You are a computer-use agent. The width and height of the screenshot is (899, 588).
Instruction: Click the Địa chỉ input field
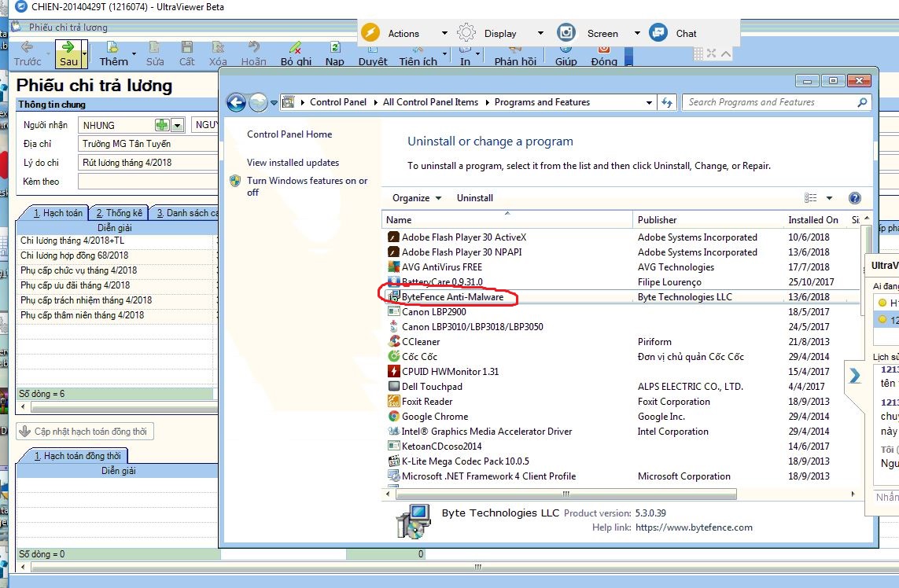coord(148,144)
